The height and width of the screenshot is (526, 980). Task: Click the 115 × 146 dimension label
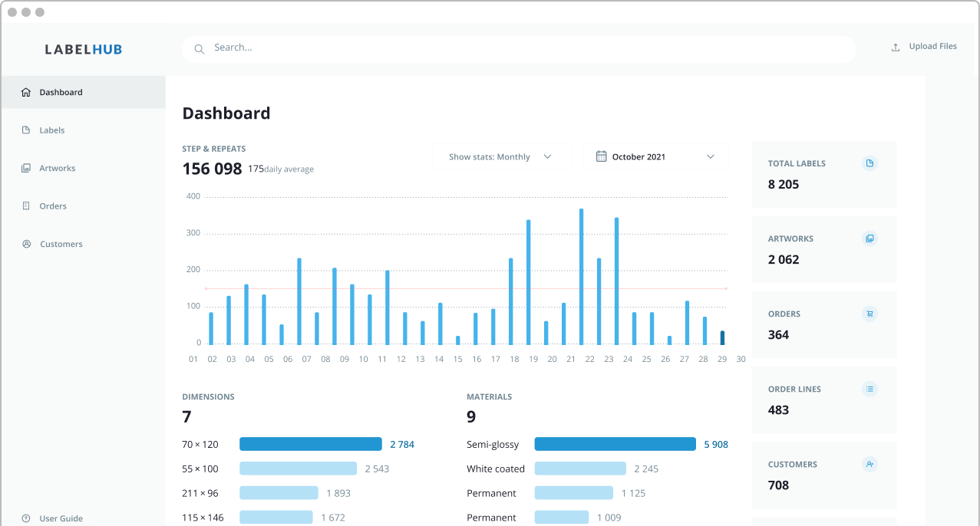coord(203,518)
